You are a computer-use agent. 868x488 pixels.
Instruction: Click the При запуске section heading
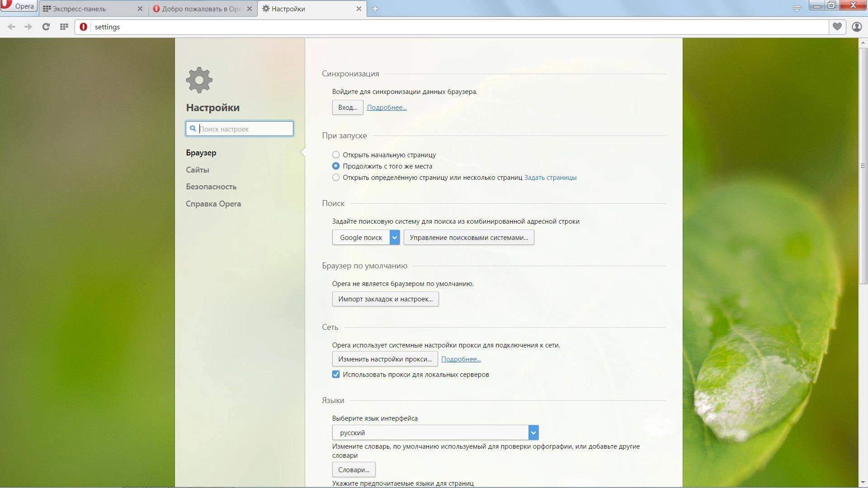344,136
